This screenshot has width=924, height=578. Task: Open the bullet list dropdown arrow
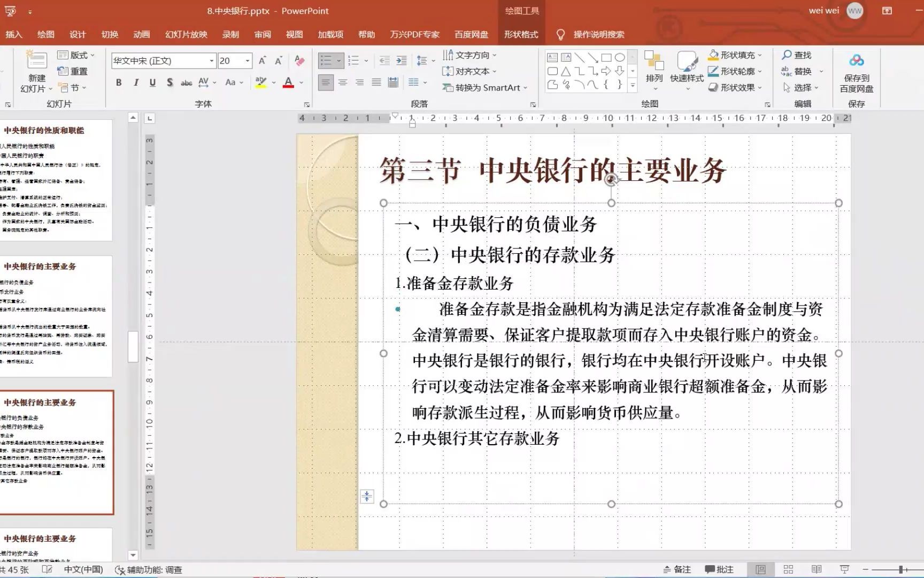(x=338, y=60)
